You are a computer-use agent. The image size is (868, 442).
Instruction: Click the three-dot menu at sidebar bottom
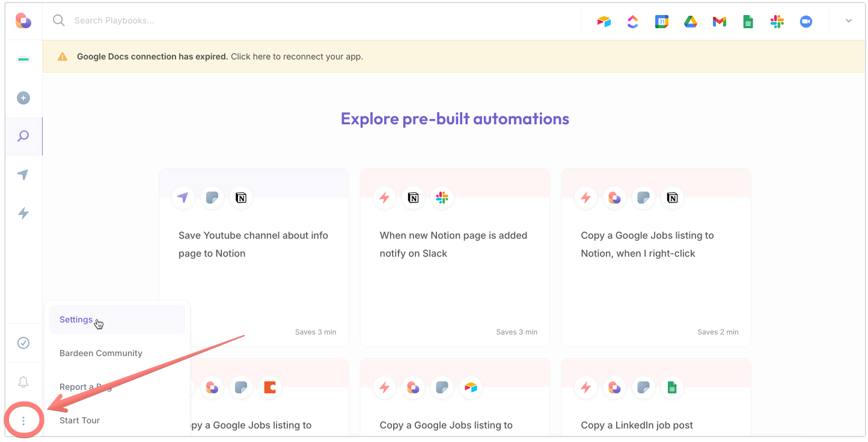[x=23, y=421]
